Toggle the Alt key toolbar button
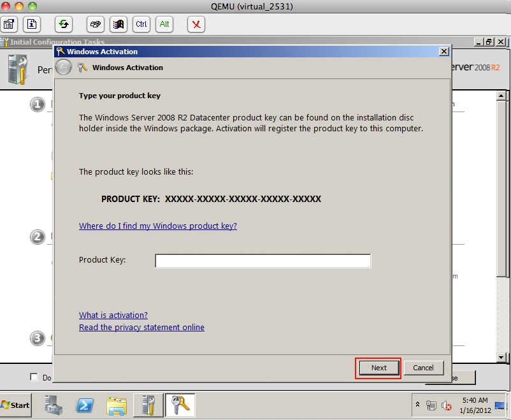Image resolution: width=511 pixels, height=420 pixels. pyautogui.click(x=164, y=24)
